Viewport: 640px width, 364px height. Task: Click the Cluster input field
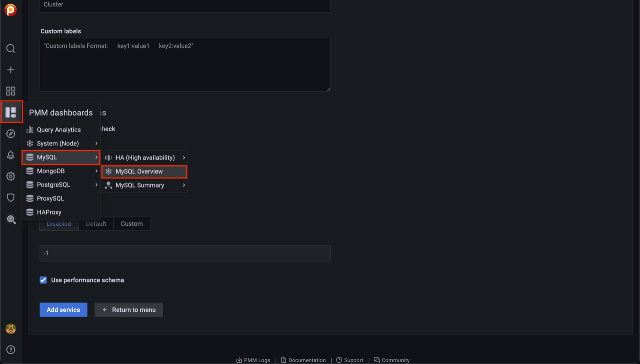click(185, 5)
